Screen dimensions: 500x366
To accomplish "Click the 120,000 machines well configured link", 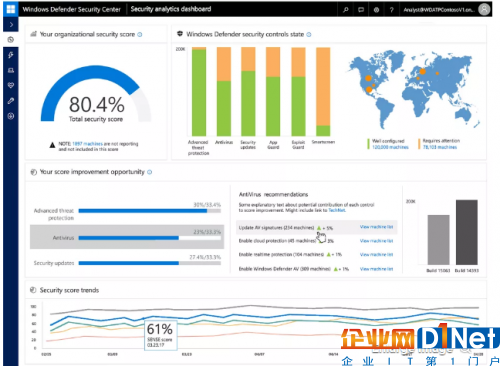I will point(390,147).
